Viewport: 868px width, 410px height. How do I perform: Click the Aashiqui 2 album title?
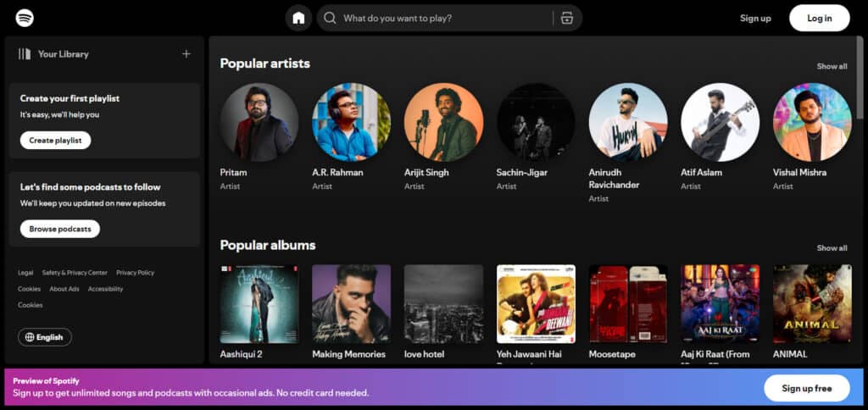coord(241,354)
